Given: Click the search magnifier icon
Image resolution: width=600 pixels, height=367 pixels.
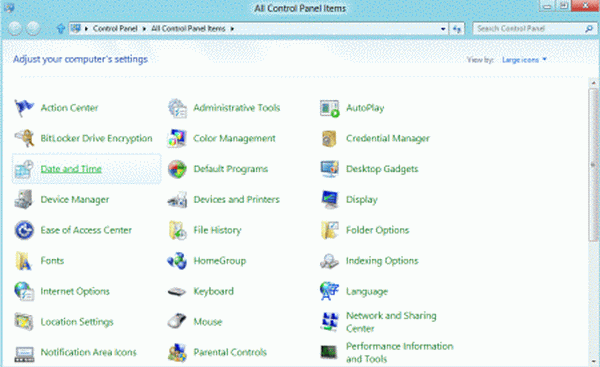Looking at the screenshot, I should pos(589,29).
